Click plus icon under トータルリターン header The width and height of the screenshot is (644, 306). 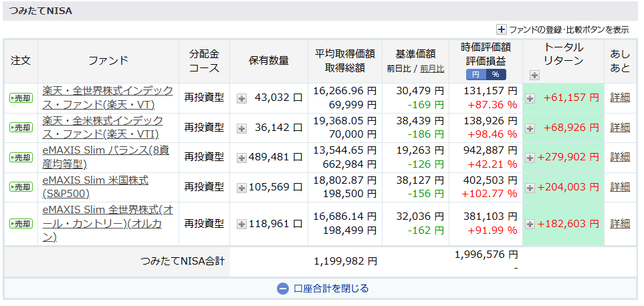534,75
